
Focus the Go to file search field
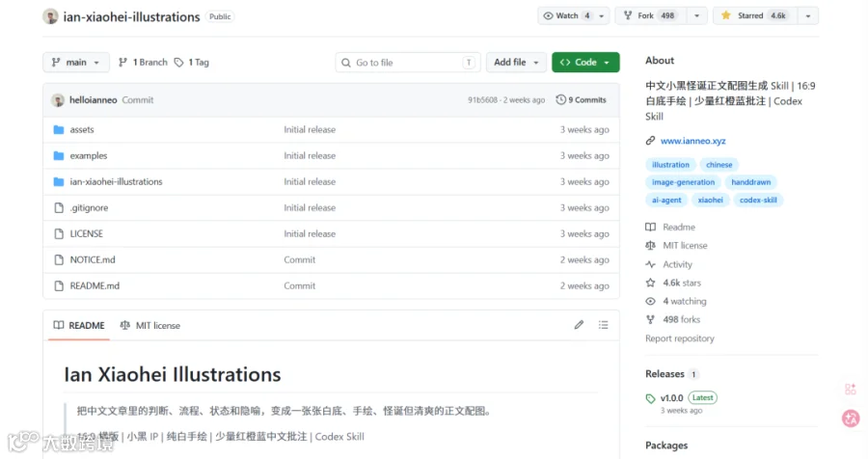407,63
